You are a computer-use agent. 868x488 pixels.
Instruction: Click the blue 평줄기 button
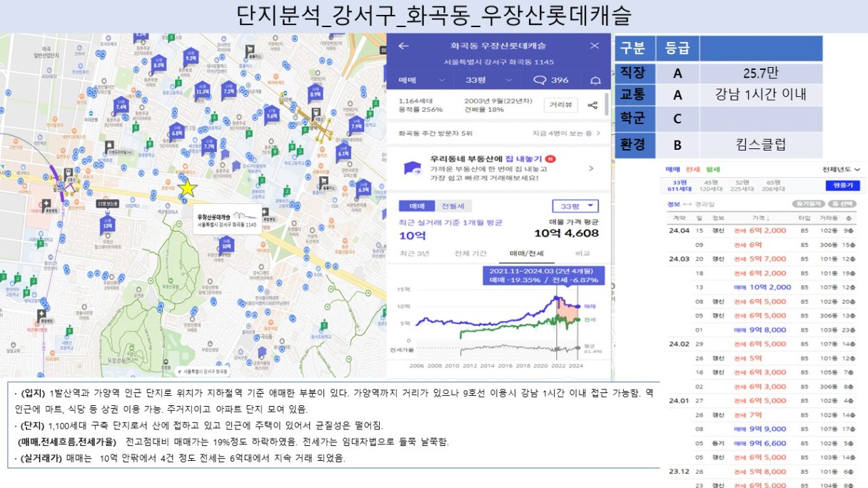point(842,185)
